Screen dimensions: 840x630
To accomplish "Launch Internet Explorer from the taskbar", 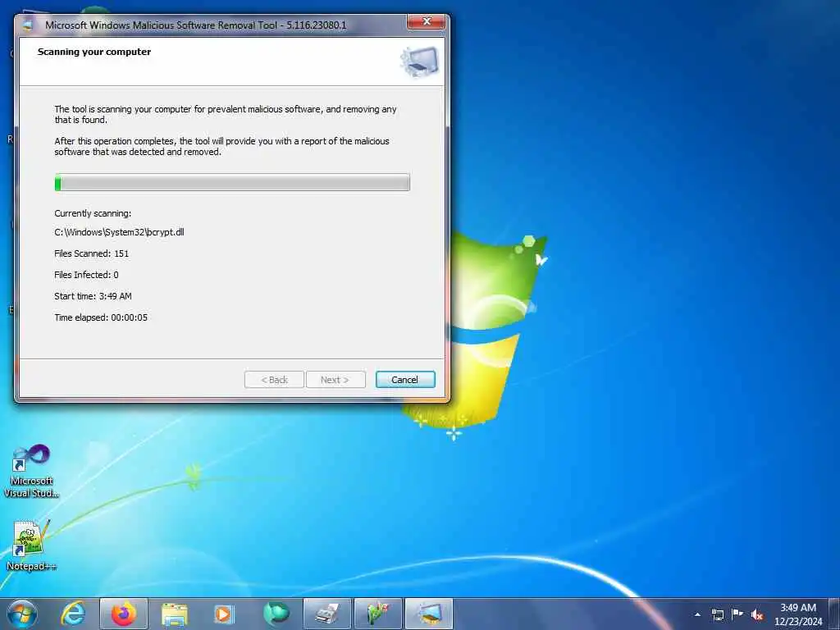I will pyautogui.click(x=73, y=614).
